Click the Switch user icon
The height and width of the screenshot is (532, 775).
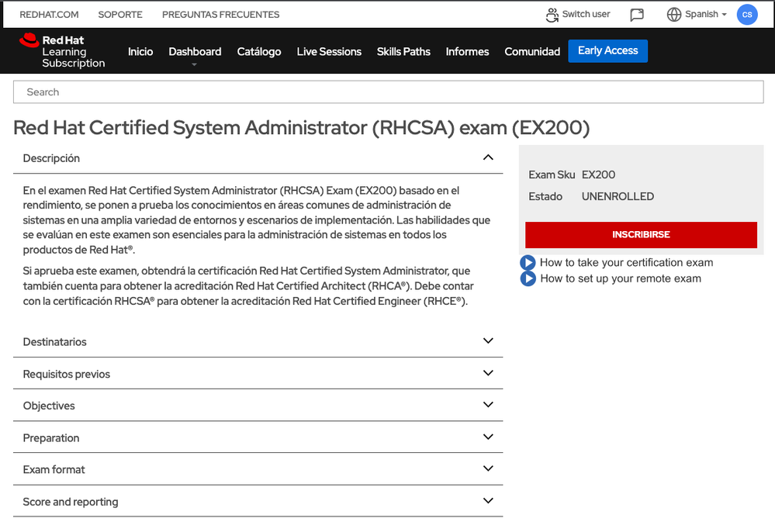coord(552,15)
